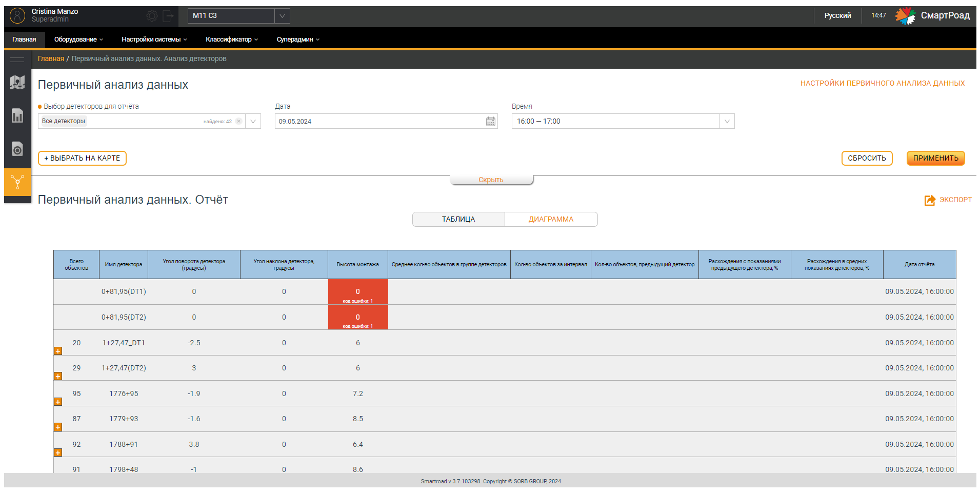Click rotation angle value 3.8
This screenshot has width=980, height=493.
point(194,445)
